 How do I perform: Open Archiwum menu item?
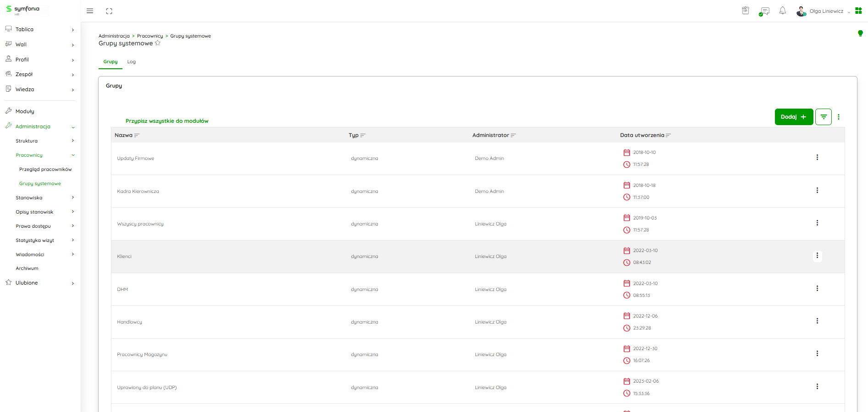(27, 268)
